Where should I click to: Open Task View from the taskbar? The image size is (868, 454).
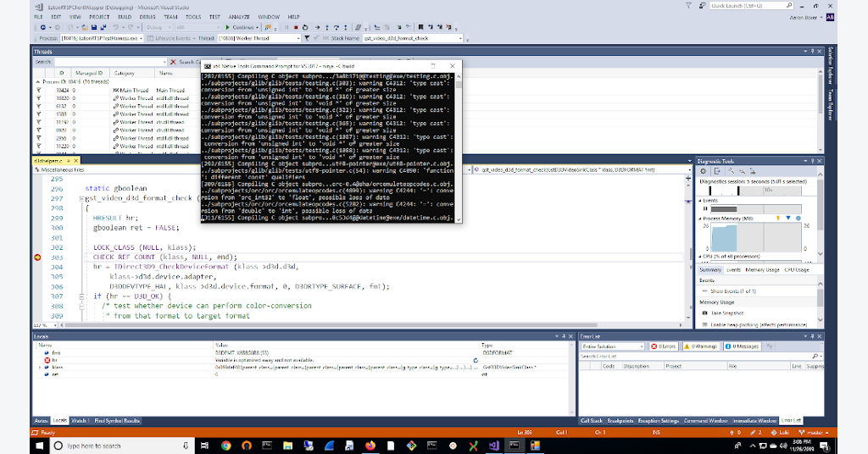[x=204, y=446]
